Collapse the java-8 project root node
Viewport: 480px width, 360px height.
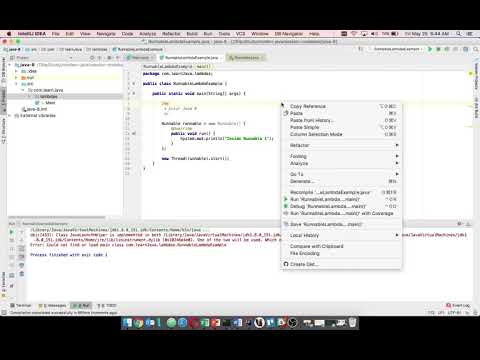coord(10,65)
